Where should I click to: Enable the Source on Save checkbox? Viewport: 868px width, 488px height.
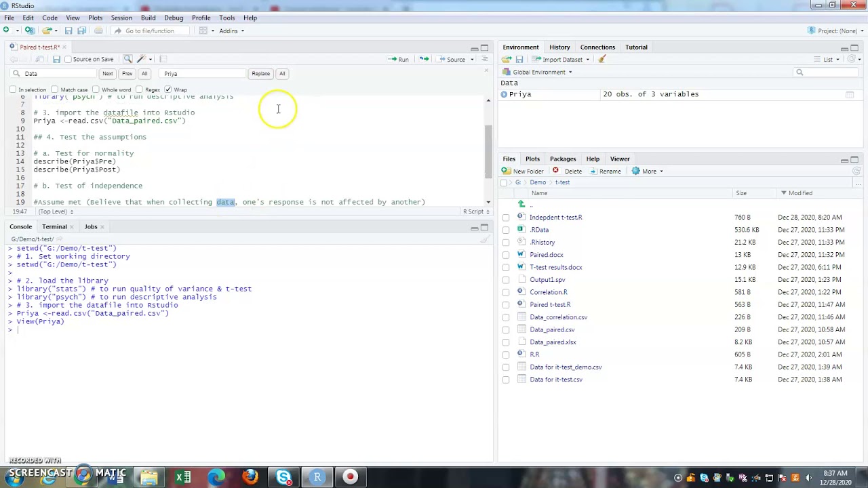coord(68,60)
